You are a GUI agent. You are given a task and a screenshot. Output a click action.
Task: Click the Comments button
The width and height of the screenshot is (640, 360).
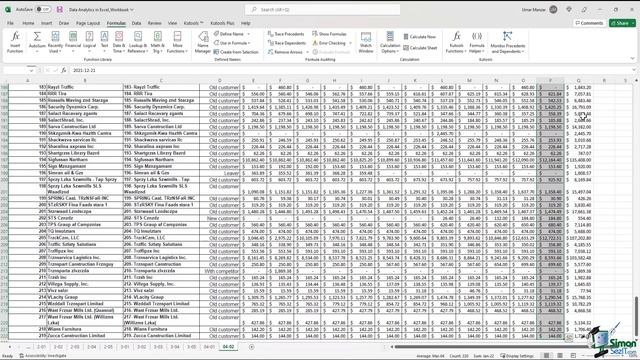589,23
